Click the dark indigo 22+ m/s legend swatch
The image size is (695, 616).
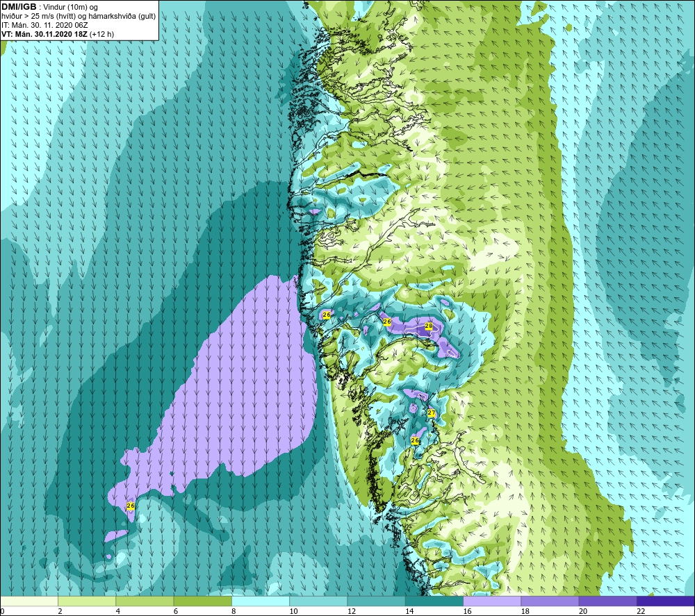[x=666, y=601]
